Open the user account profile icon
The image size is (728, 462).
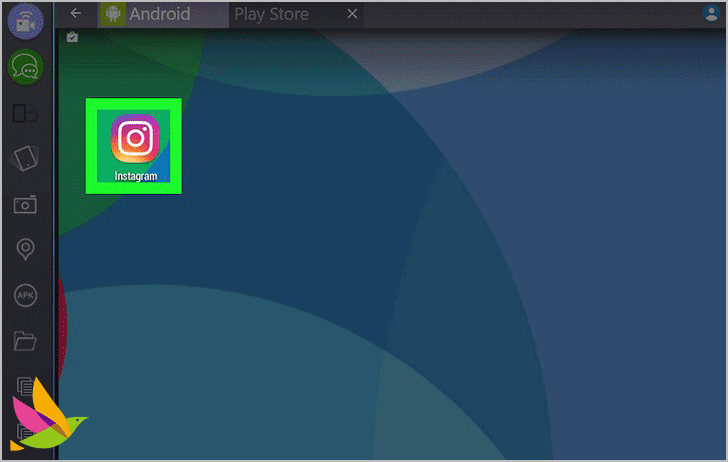pos(711,13)
